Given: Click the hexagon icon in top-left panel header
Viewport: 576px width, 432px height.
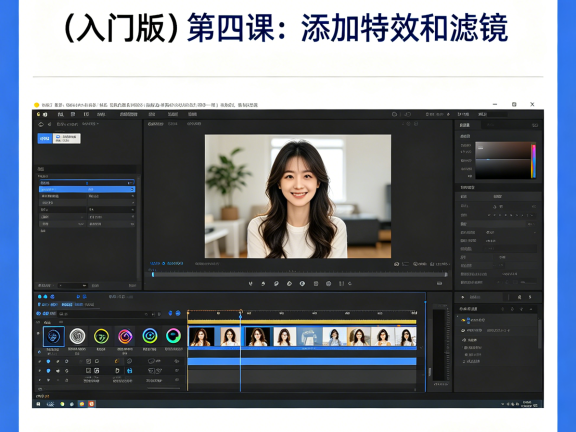Looking at the screenshot, I should click(x=41, y=124).
